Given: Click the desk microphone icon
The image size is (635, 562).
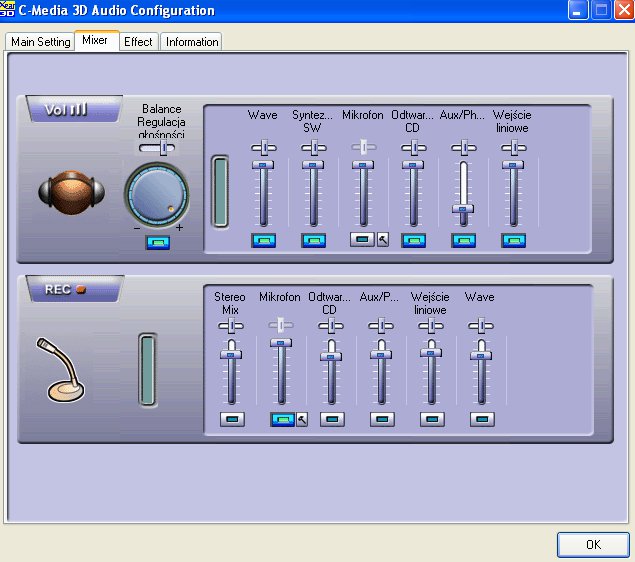Looking at the screenshot, I should (x=61, y=370).
